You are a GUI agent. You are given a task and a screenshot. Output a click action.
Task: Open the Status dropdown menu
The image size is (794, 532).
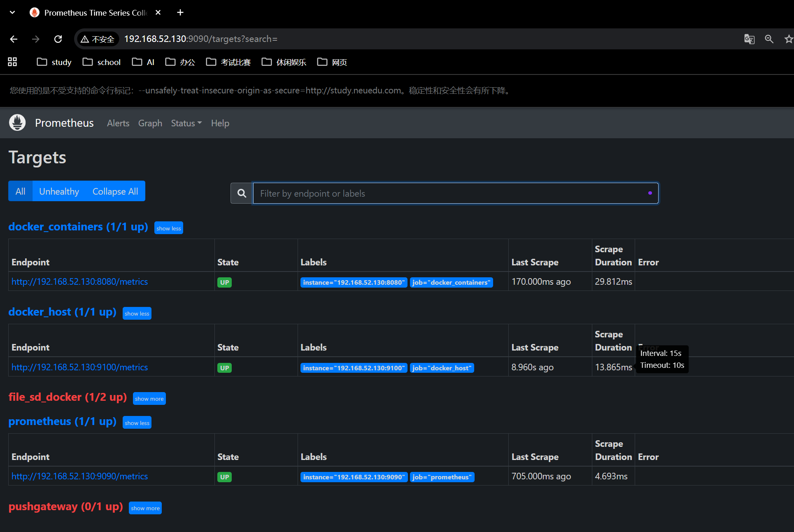(186, 123)
